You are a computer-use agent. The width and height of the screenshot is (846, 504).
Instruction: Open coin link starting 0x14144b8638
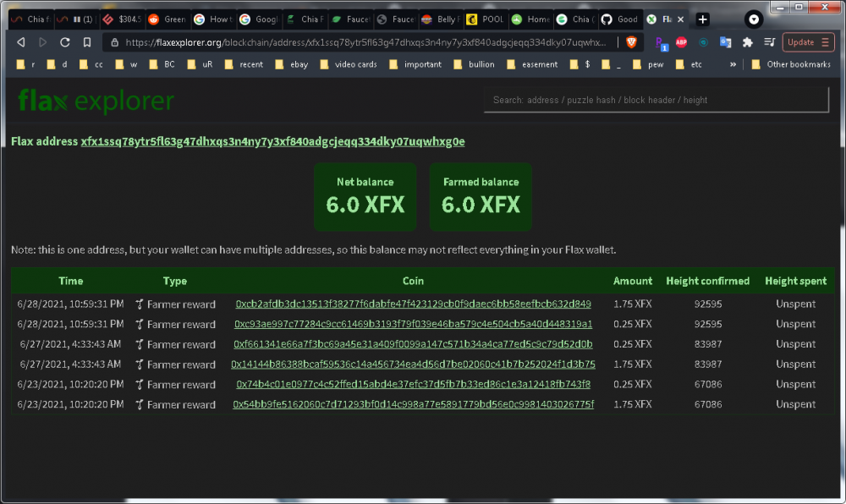tap(414, 364)
